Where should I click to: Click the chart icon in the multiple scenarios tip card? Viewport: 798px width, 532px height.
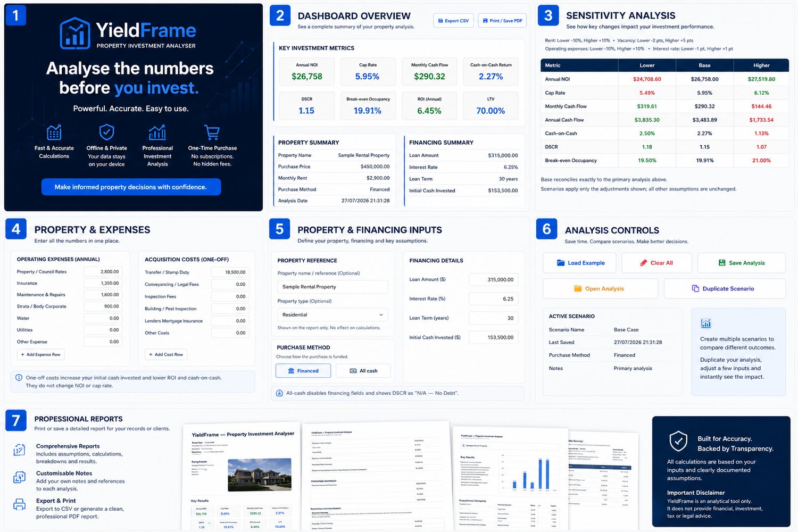point(706,323)
